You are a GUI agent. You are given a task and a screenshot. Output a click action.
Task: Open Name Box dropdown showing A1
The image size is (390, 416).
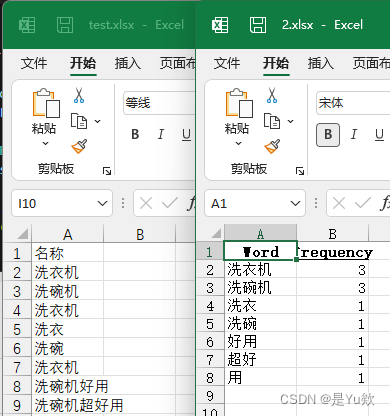tap(295, 203)
